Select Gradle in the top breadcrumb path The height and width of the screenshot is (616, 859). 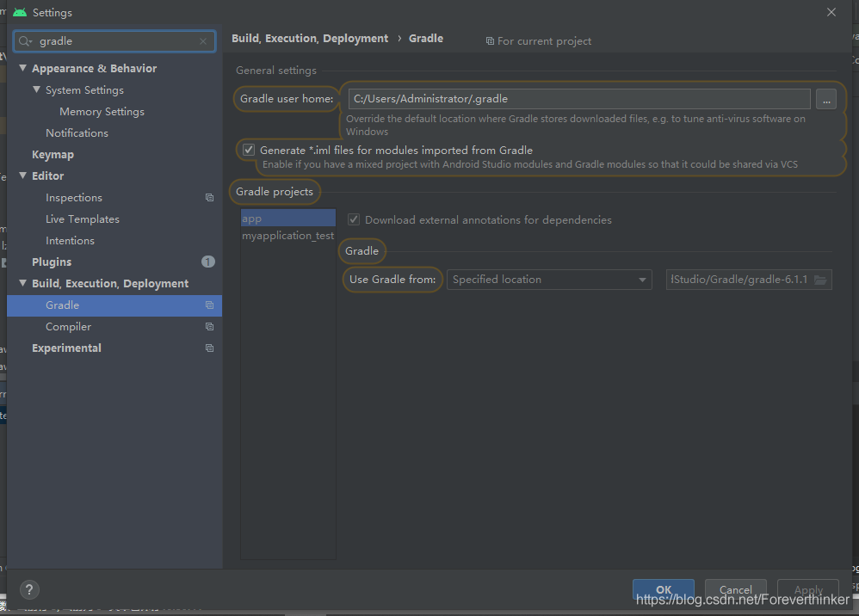point(426,38)
